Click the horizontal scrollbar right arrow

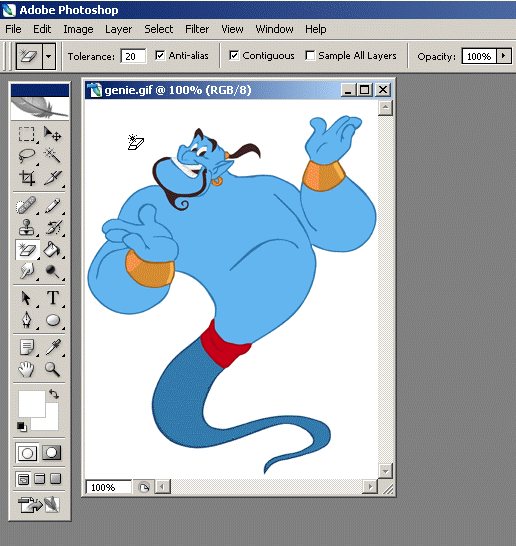pos(370,486)
